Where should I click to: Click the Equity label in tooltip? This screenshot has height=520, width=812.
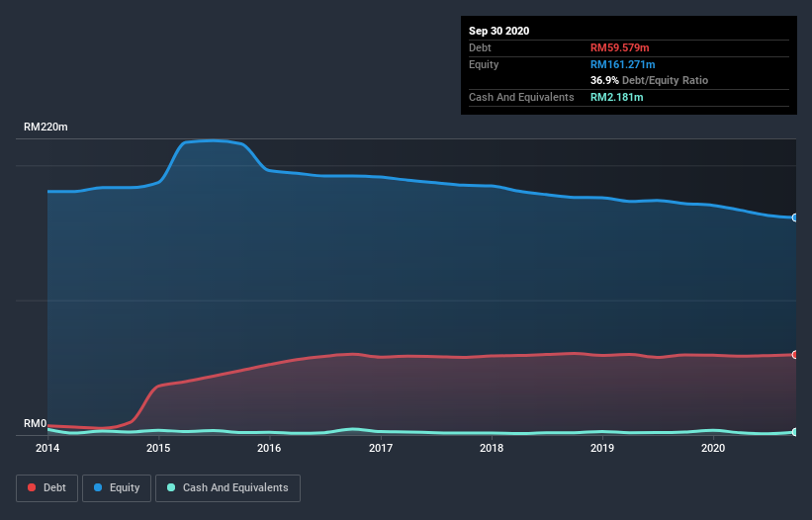coord(484,64)
